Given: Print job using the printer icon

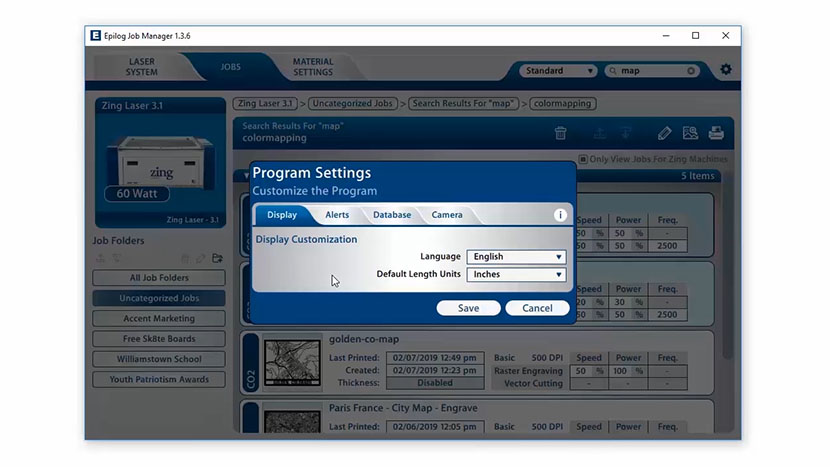Looking at the screenshot, I should tap(716, 133).
